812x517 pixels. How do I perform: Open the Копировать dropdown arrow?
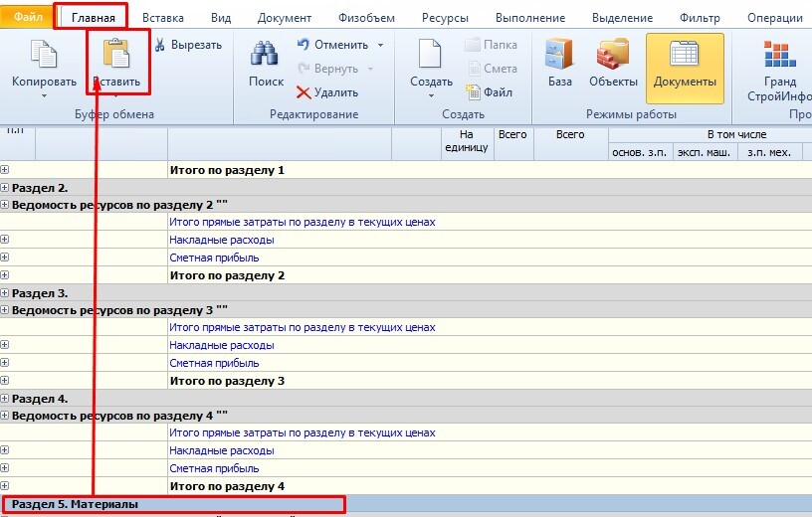44,96
